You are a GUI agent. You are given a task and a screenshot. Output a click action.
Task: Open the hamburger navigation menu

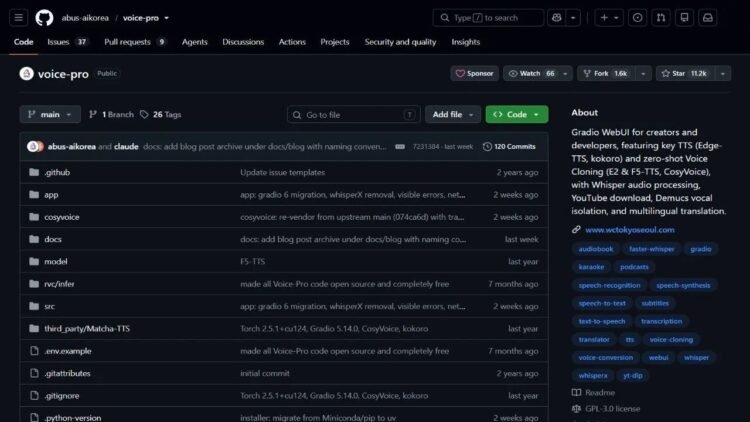(x=19, y=18)
